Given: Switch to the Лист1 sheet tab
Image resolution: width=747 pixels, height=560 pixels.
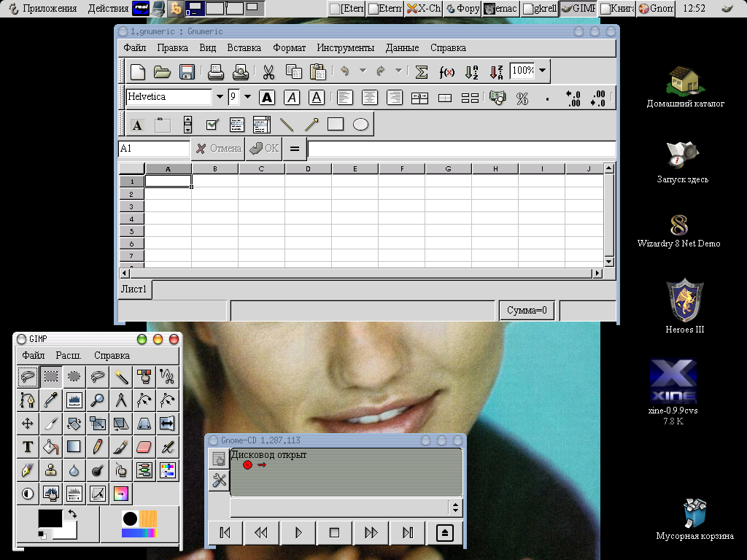Looking at the screenshot, I should click(x=134, y=289).
